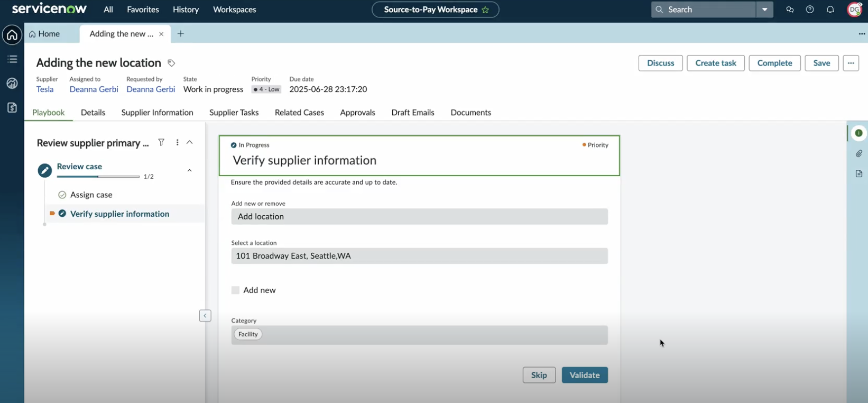The height and width of the screenshot is (403, 868).
Task: Open the Workspaces menu
Action: [x=235, y=10]
